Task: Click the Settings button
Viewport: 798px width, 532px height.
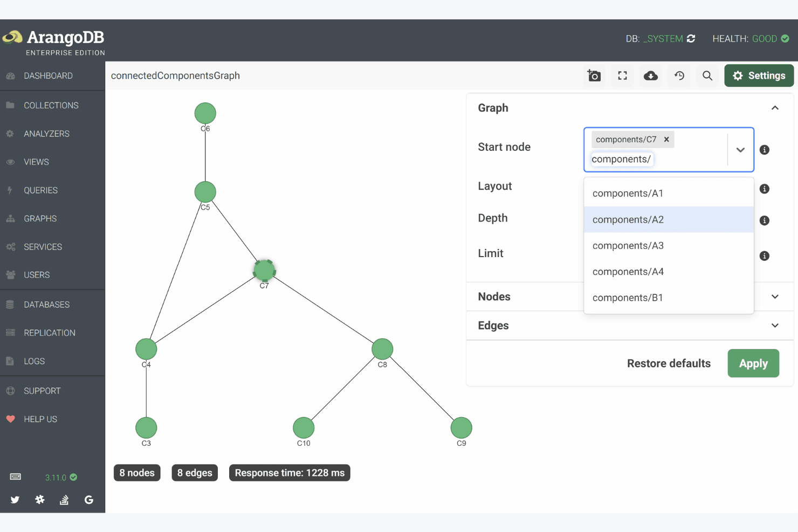Action: point(759,75)
